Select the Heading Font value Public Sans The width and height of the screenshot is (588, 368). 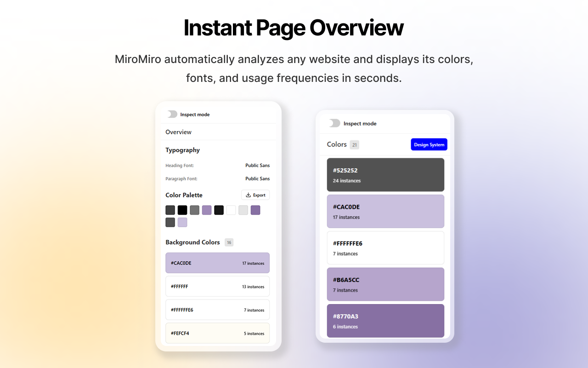pos(257,165)
